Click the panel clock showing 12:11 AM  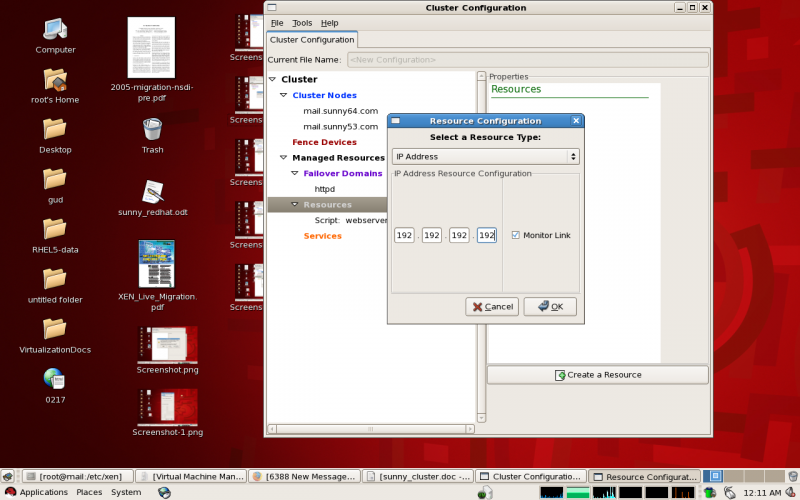[762, 492]
